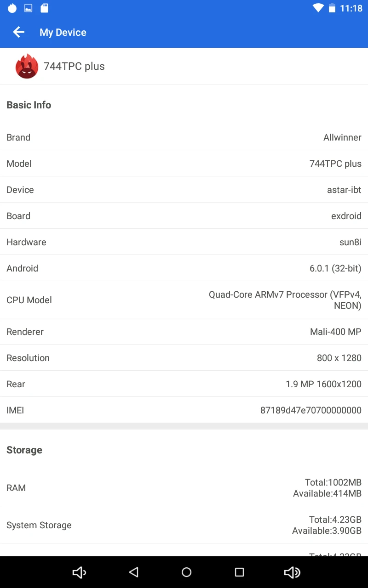Tap the SD card notification icon
Screen dimensions: 368x588
pyautogui.click(x=44, y=8)
